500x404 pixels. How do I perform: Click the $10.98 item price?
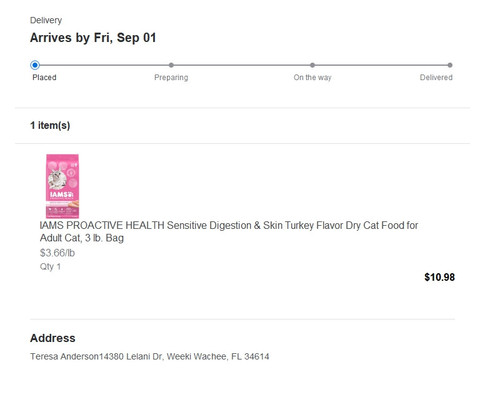tap(439, 277)
